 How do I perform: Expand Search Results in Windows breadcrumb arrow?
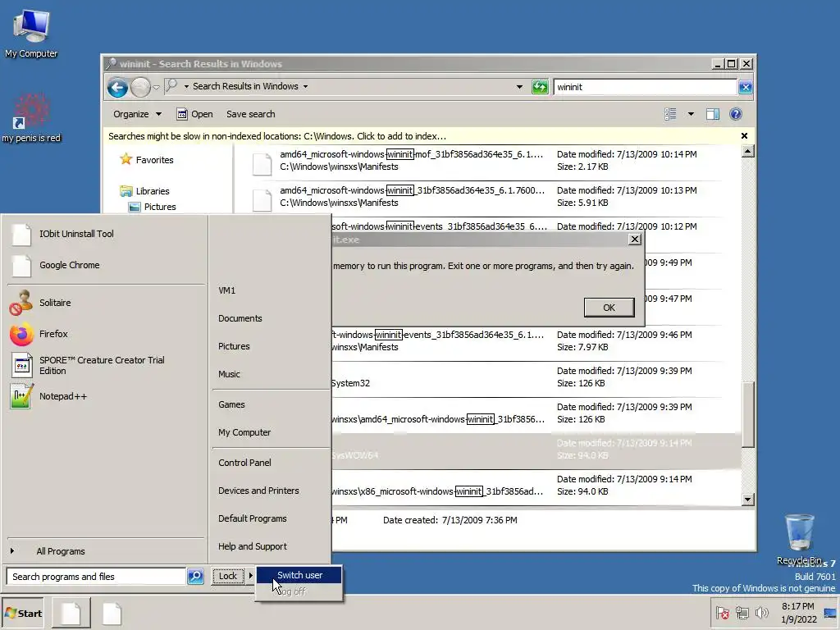(x=305, y=87)
